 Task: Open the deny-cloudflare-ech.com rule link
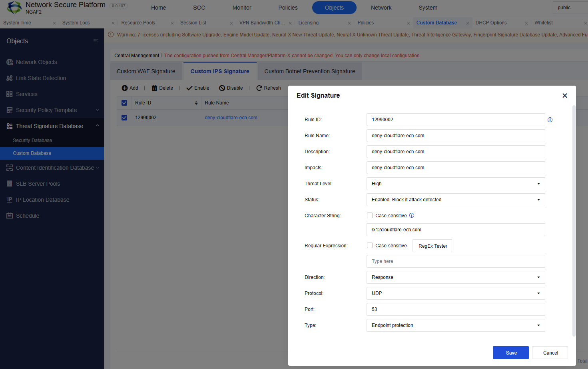pos(231,118)
